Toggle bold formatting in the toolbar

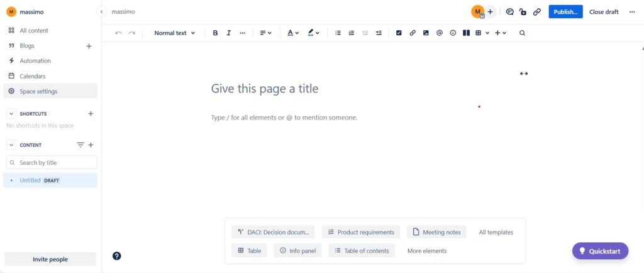[x=215, y=33]
